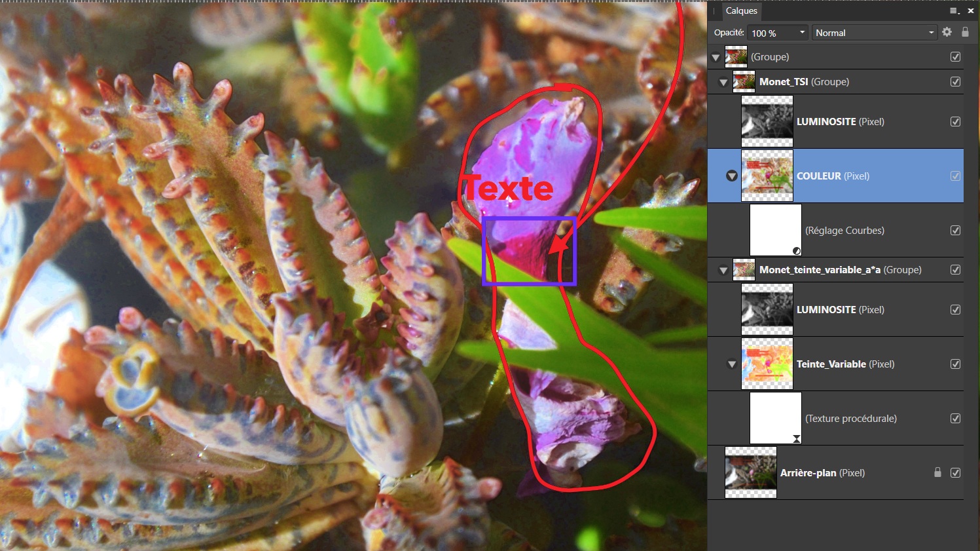
Task: Disable the Réglage Courbes adjustment
Action: point(956,231)
